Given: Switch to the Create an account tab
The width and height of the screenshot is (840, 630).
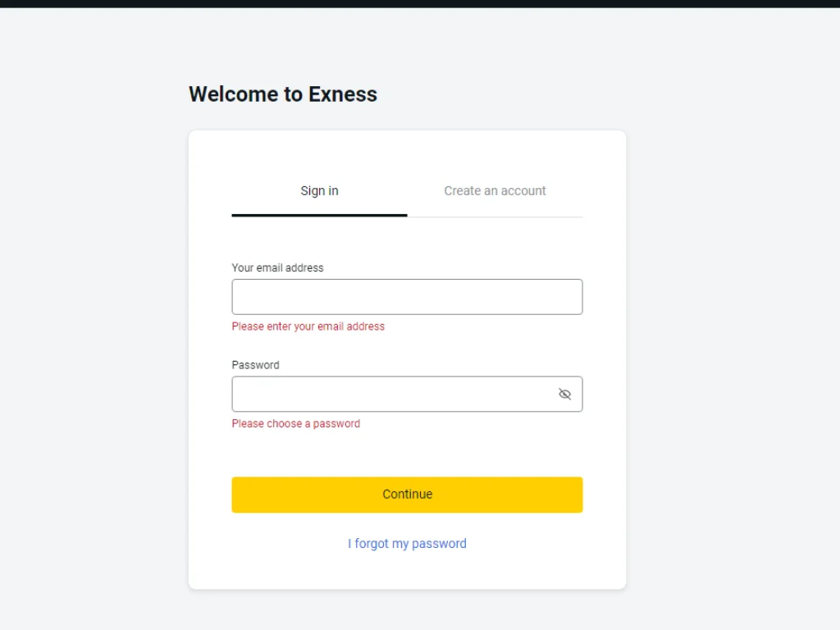Looking at the screenshot, I should click(495, 190).
